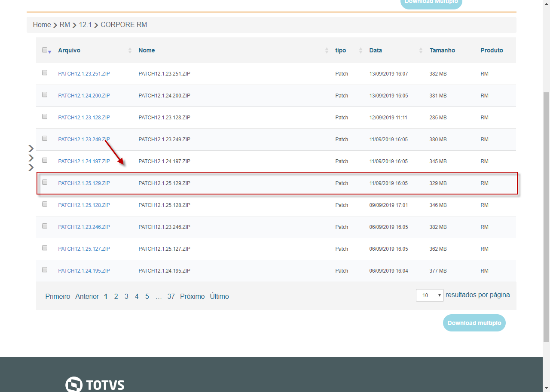
Task: Download the PATCH12.1.23.246.ZIP file link
Action: pyautogui.click(x=84, y=227)
